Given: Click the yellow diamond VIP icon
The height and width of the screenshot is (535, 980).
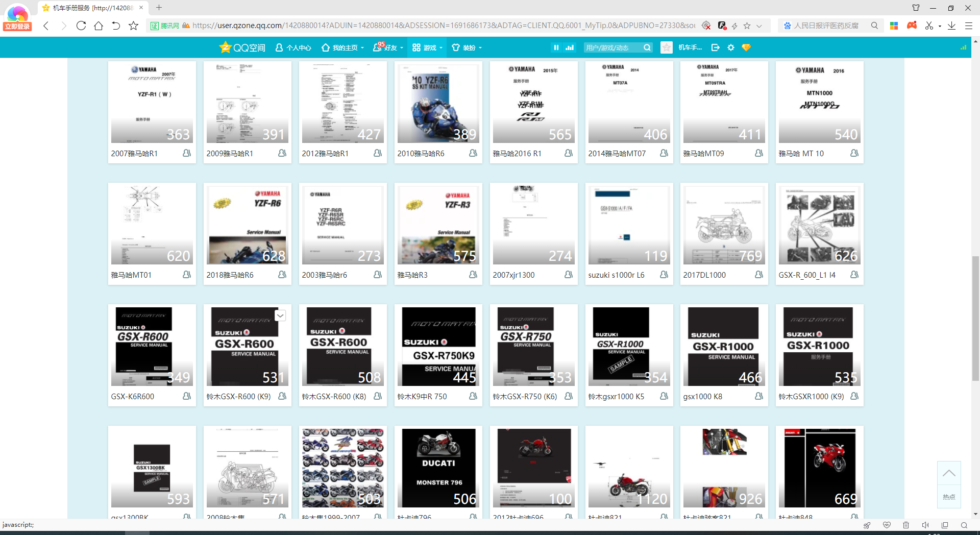Looking at the screenshot, I should tap(746, 47).
